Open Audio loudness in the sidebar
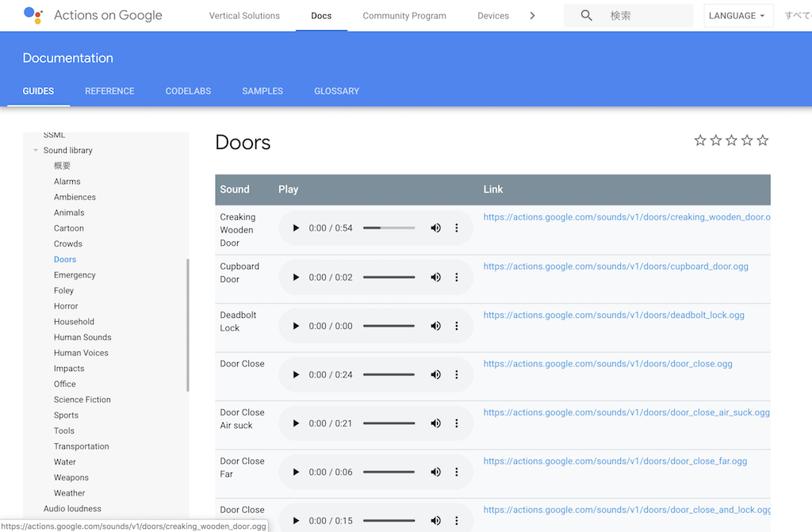Image resolution: width=812 pixels, height=532 pixels. tap(72, 509)
